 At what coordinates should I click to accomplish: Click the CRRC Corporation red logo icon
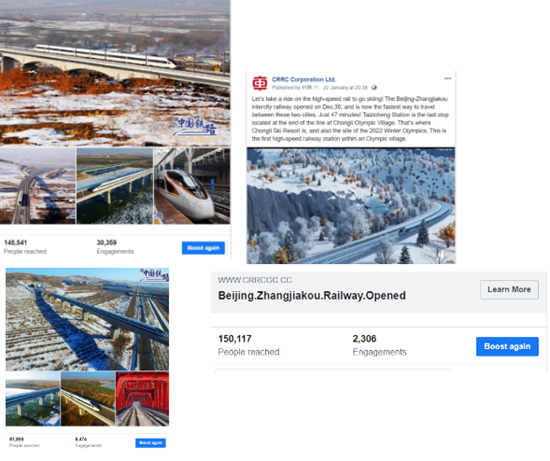tap(260, 83)
